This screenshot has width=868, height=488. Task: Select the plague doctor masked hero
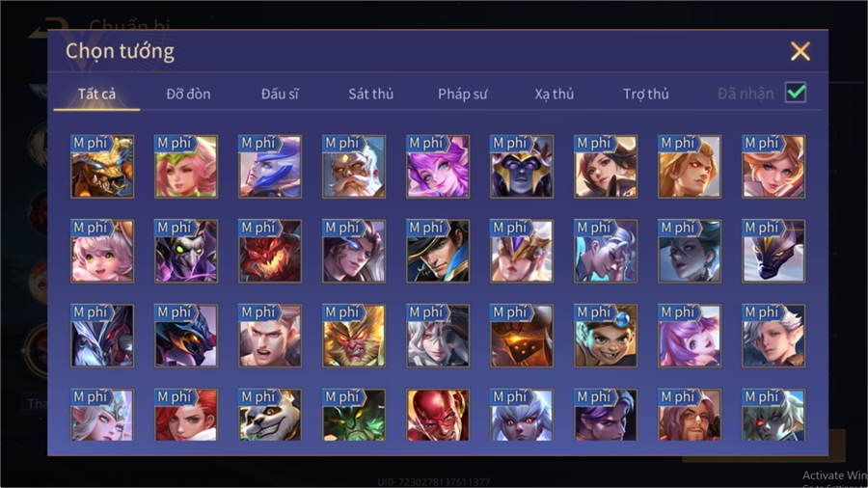click(x=186, y=251)
